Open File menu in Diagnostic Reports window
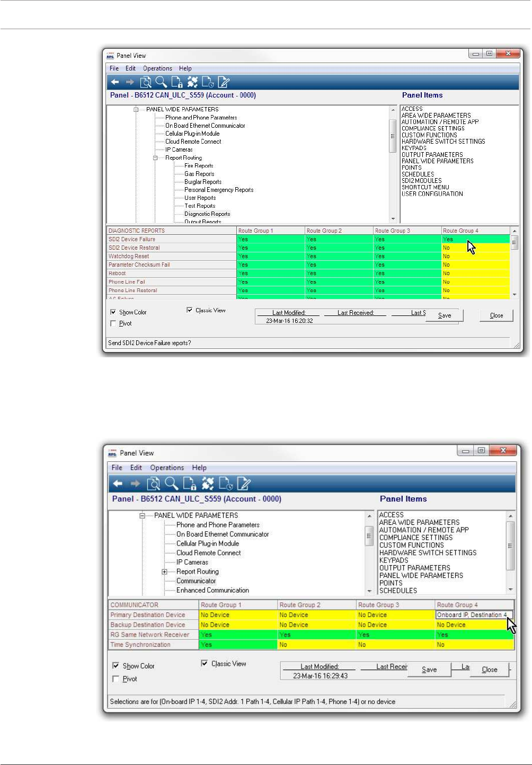Viewport: 532px width, 765px height. point(114,68)
